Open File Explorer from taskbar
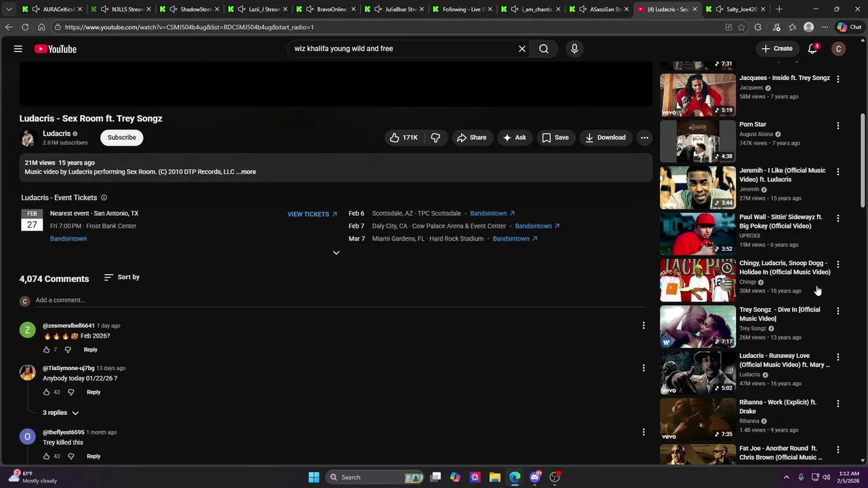The image size is (868, 488). coord(495,477)
